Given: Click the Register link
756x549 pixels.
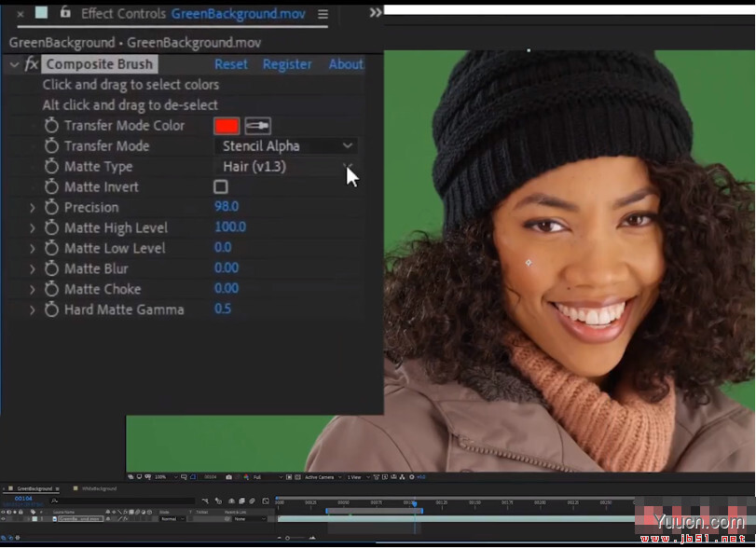Looking at the screenshot, I should click(x=287, y=64).
